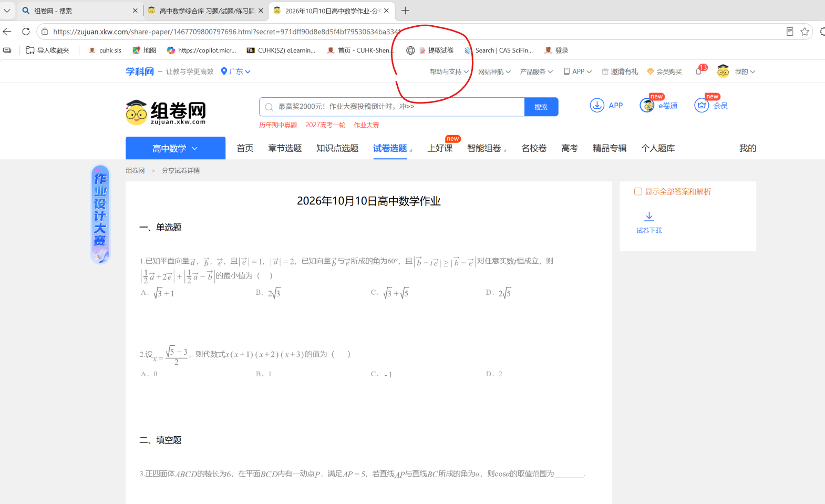
Task: Click the 组卷网 logo
Action: (166, 112)
